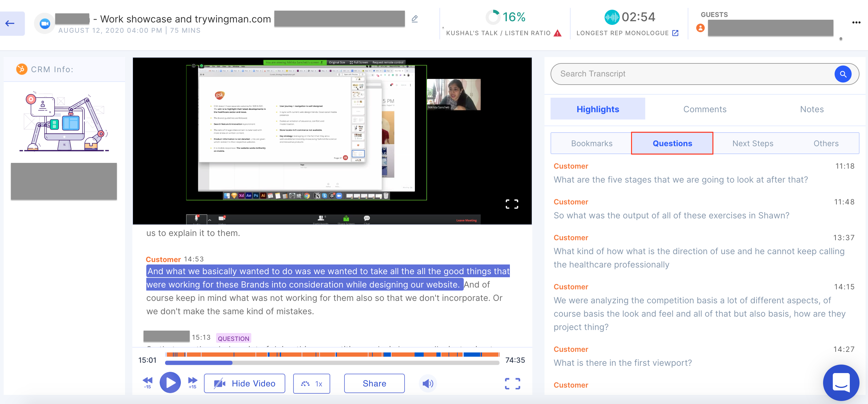
Task: Toggle Hide Video
Action: click(x=244, y=383)
